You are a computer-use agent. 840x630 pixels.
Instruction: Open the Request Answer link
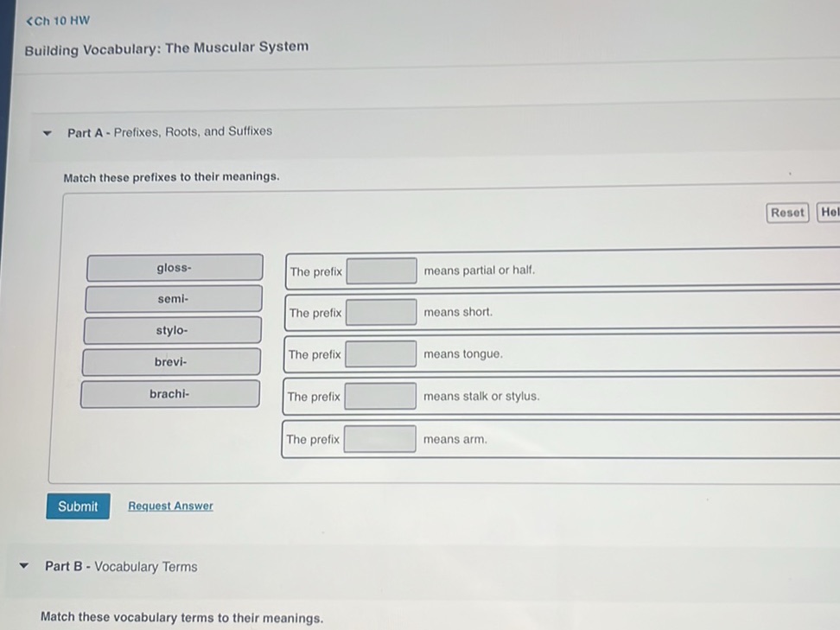click(170, 506)
